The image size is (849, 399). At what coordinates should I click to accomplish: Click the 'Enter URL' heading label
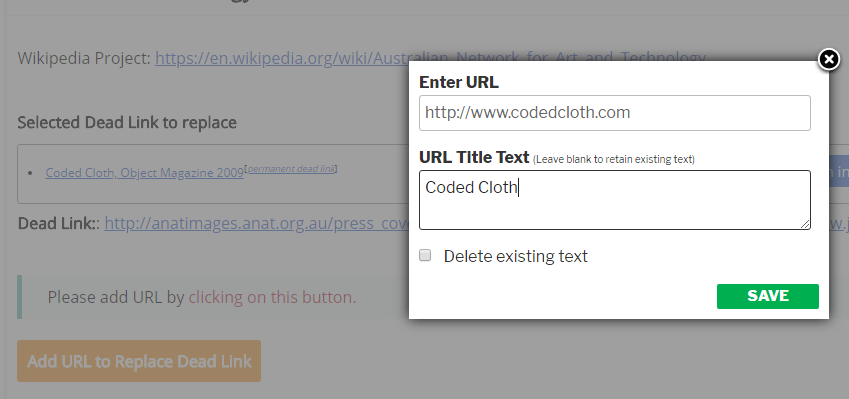pos(459,82)
